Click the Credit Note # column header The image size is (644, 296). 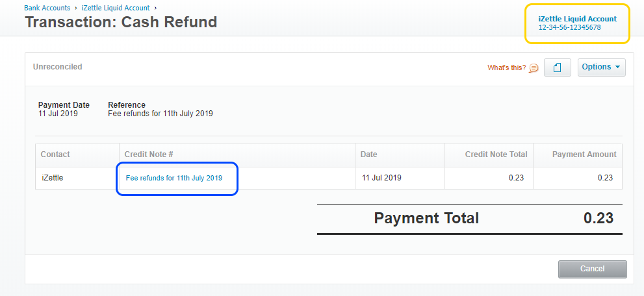coord(149,154)
